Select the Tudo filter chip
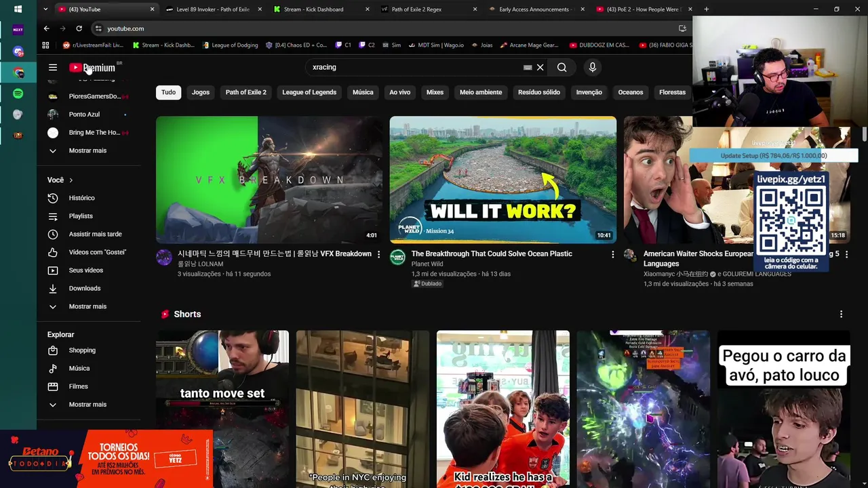The width and height of the screenshot is (868, 488). coord(168,92)
